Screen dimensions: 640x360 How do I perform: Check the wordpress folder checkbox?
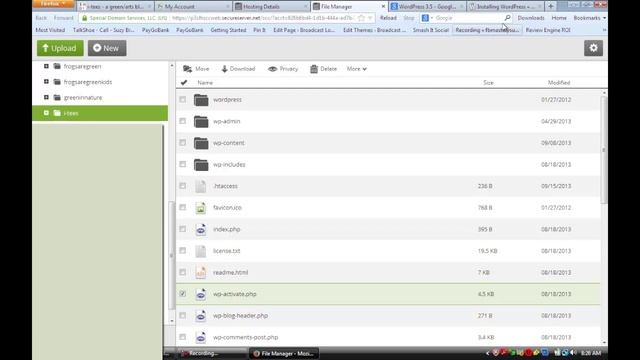pyautogui.click(x=182, y=100)
